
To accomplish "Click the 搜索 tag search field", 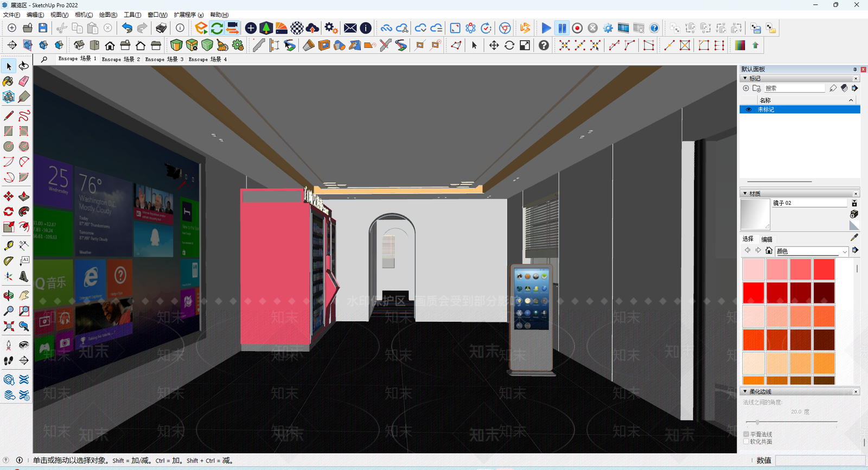I will click(794, 88).
